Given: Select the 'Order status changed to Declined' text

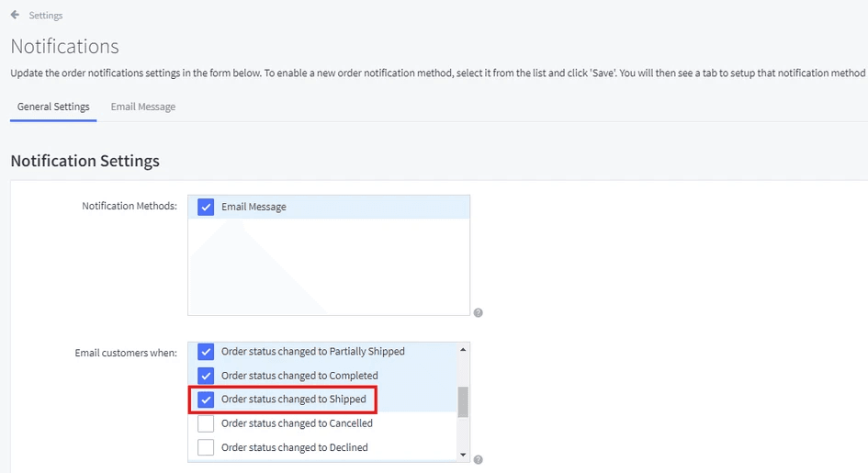Looking at the screenshot, I should 295,447.
